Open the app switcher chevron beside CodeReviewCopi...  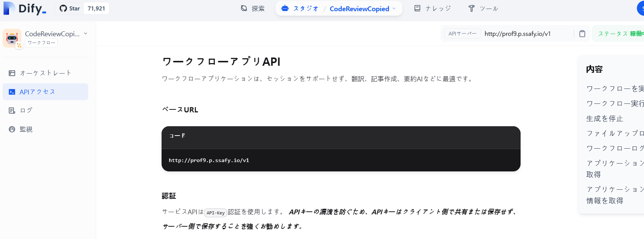click(86, 33)
